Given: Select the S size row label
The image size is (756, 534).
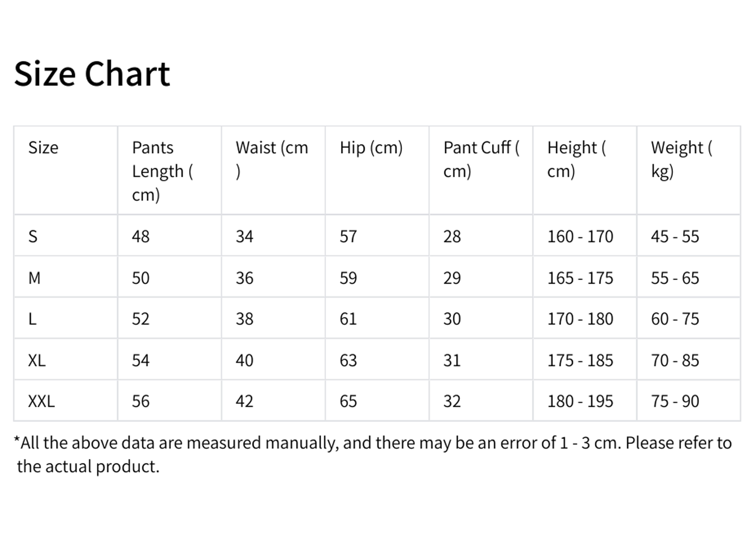Looking at the screenshot, I should (x=33, y=236).
